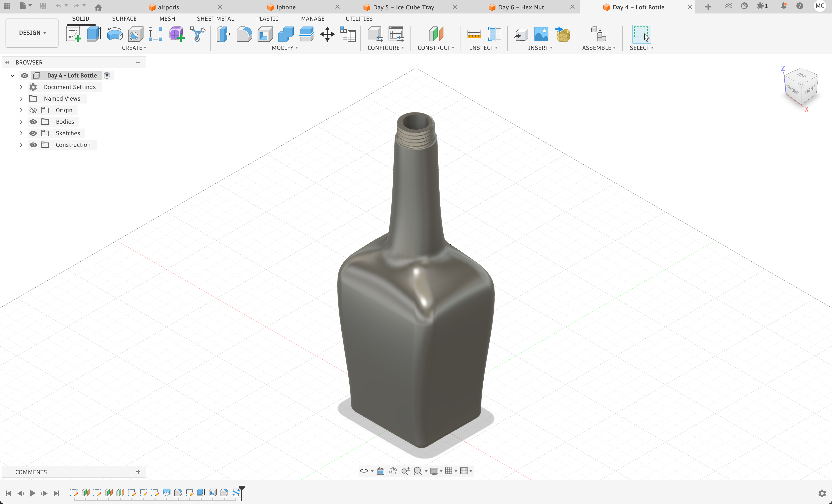832x504 pixels.
Task: Select the Orbit tool in the navigation bar
Action: pyautogui.click(x=364, y=471)
